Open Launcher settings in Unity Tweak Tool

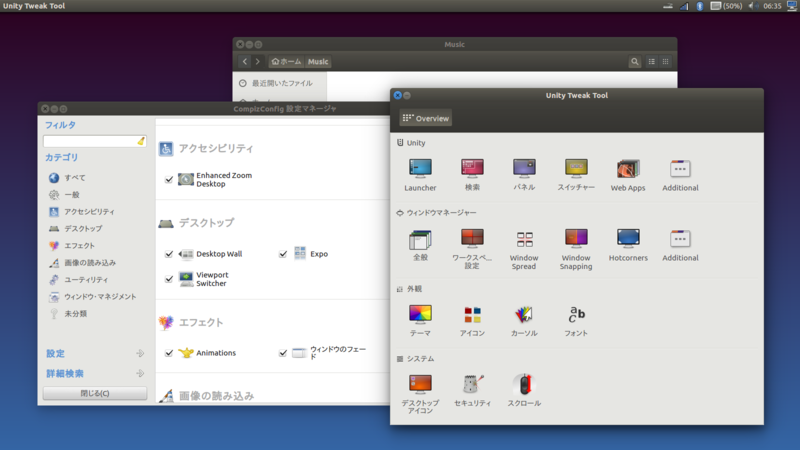(420, 175)
